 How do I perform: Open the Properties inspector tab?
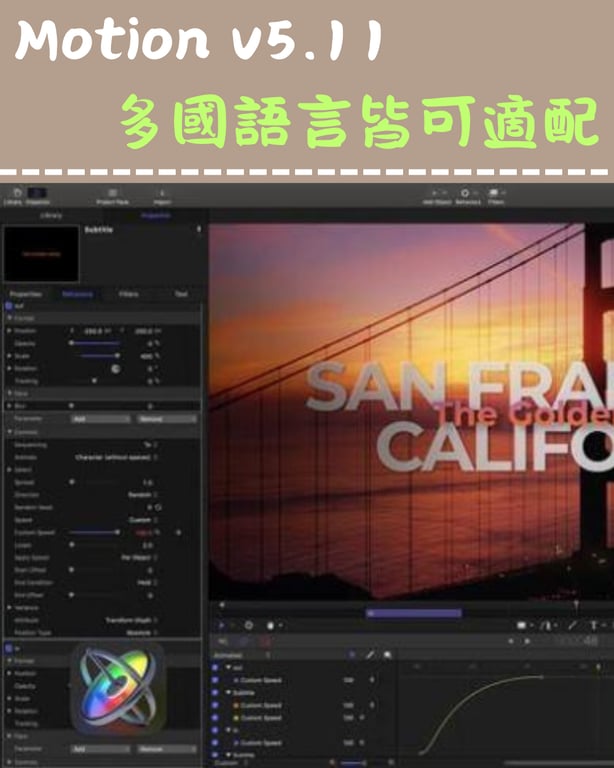pos(25,294)
